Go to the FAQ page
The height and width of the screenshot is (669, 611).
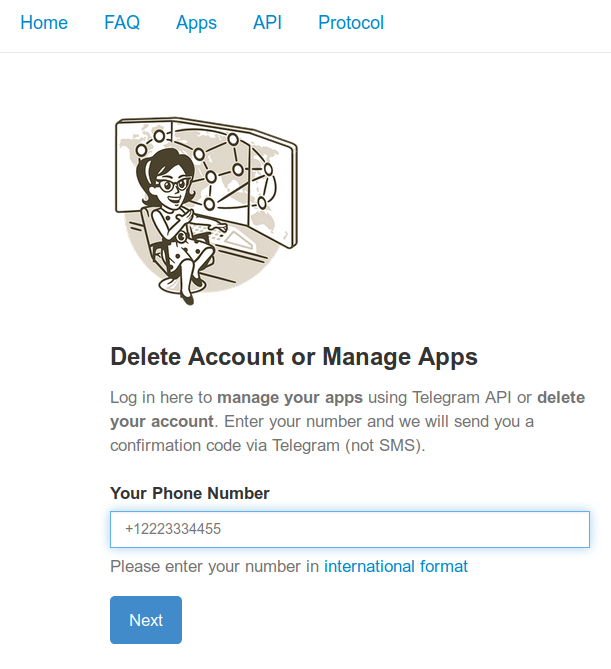tap(122, 22)
